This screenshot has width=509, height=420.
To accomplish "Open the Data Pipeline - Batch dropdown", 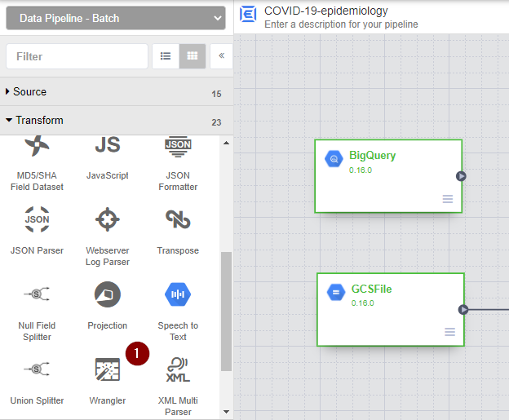I will [x=116, y=18].
